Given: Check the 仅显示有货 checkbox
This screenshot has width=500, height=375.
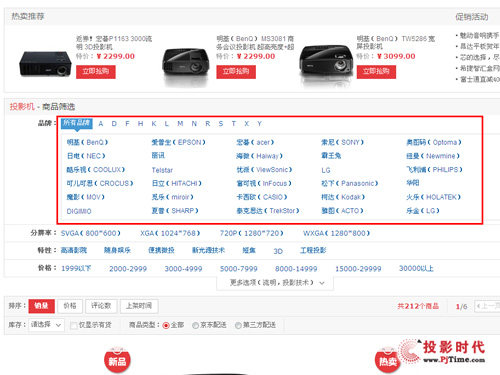Looking at the screenshot, I should [x=74, y=325].
